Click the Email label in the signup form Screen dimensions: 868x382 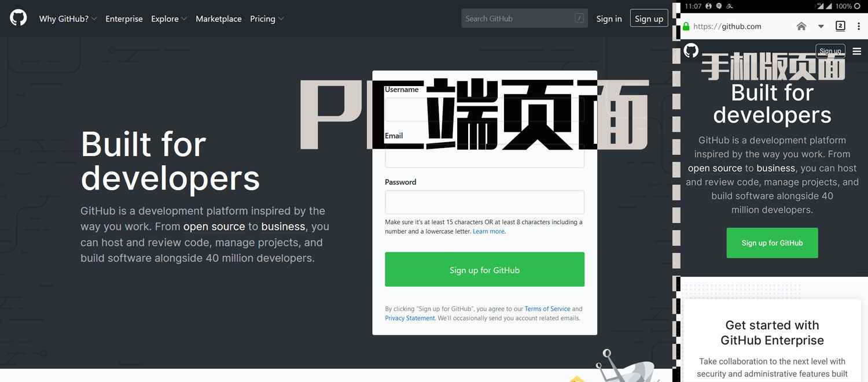(x=393, y=136)
